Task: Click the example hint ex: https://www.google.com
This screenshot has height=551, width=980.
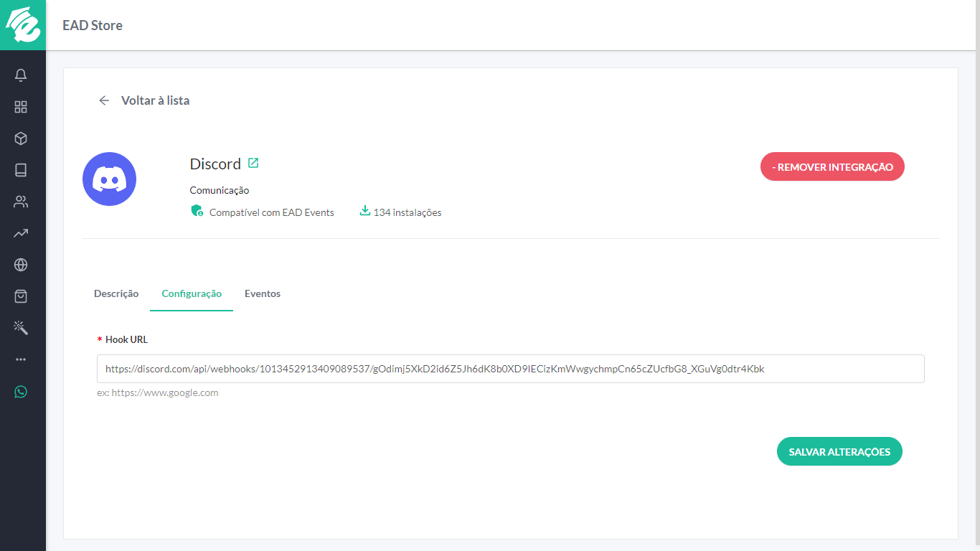Action: (x=158, y=393)
